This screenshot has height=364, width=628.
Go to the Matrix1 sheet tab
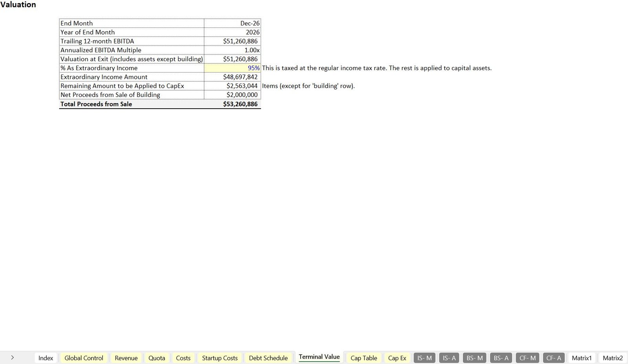pos(581,358)
